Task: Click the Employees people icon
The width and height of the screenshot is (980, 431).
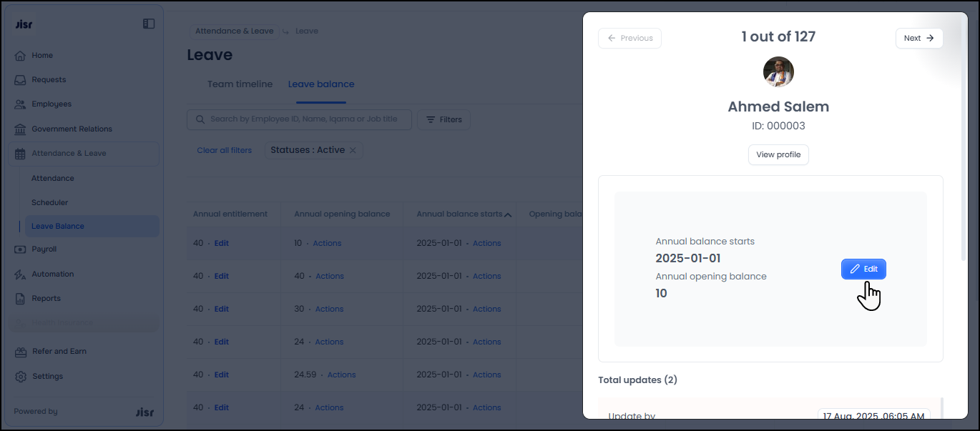Action: click(x=20, y=104)
